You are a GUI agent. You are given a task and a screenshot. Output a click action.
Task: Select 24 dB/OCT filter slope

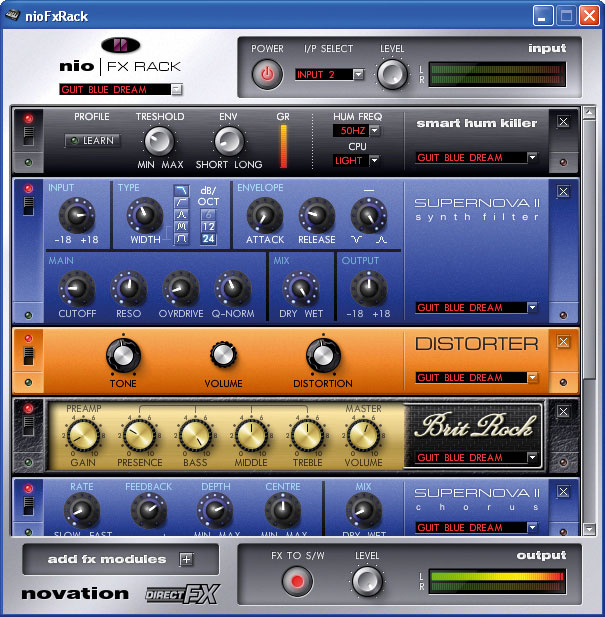click(208, 238)
